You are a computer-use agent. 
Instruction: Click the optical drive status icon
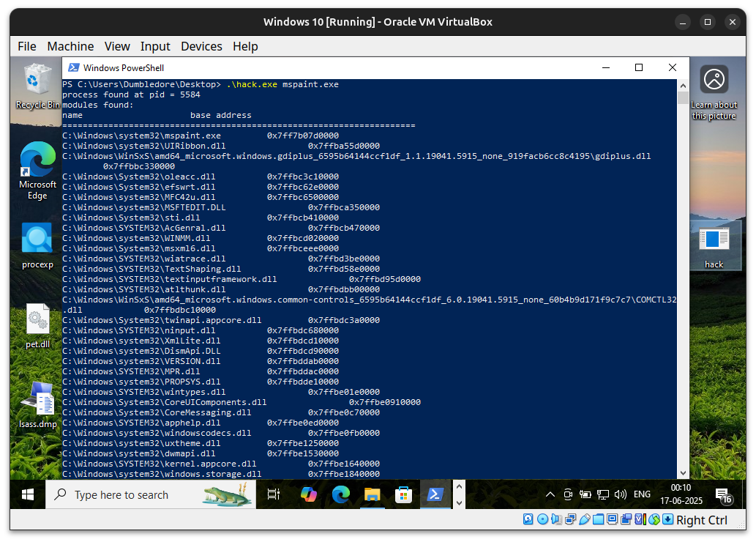click(x=542, y=520)
